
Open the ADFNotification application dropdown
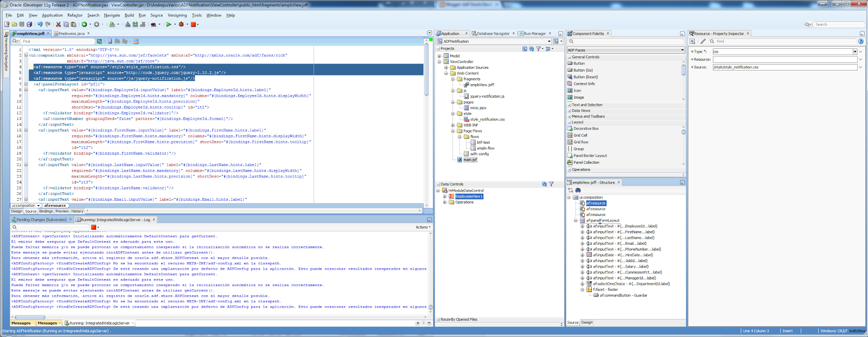click(x=549, y=41)
